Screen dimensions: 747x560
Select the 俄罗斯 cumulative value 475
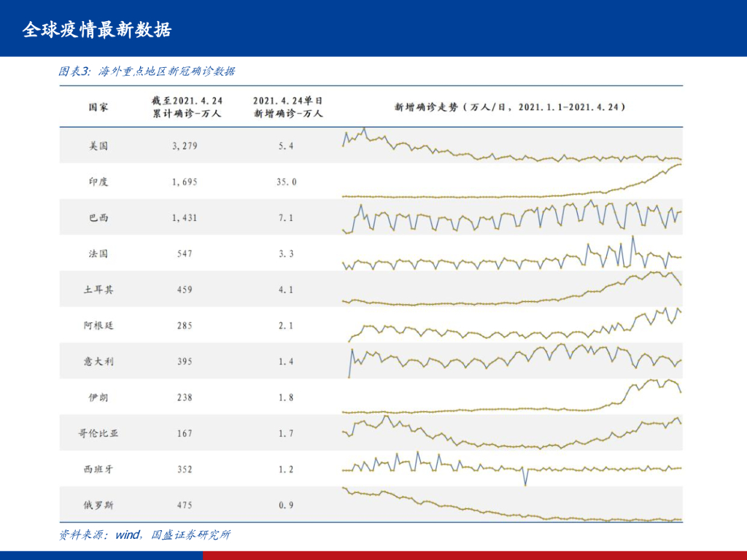pyautogui.click(x=185, y=505)
